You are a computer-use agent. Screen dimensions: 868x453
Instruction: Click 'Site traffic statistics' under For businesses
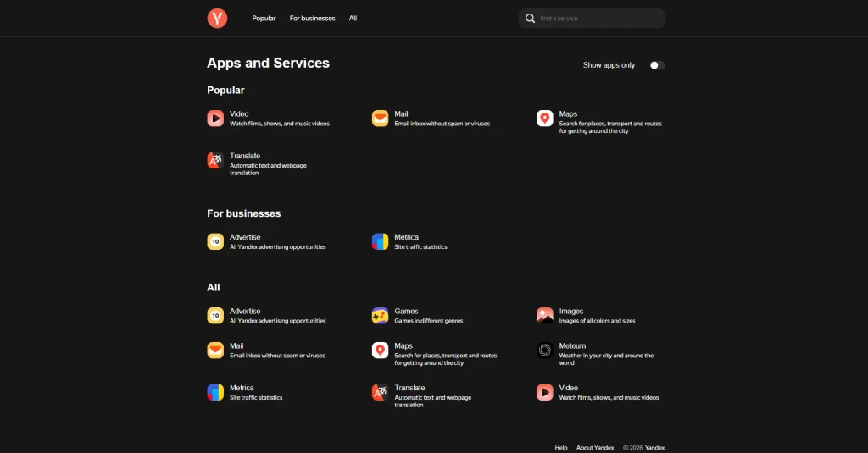pos(420,246)
